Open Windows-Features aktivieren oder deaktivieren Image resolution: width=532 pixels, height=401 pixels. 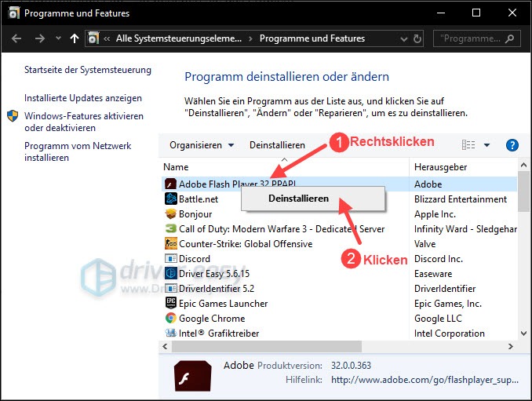[84, 122]
